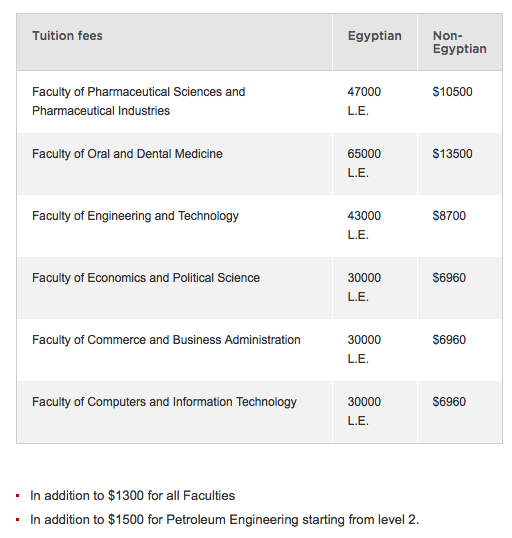The image size is (512, 538).
Task: Click the $6960 fee for Economics faculty
Action: tap(449, 278)
